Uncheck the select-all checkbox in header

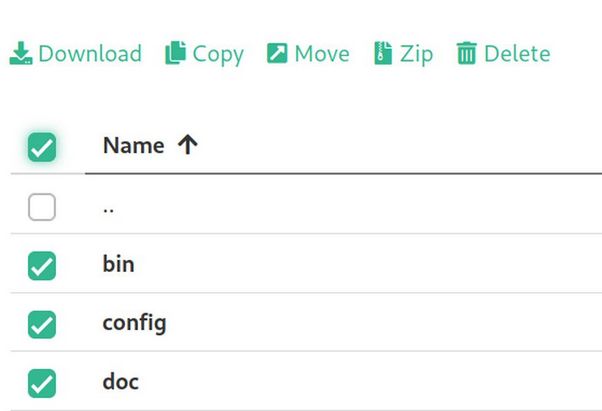tap(42, 147)
